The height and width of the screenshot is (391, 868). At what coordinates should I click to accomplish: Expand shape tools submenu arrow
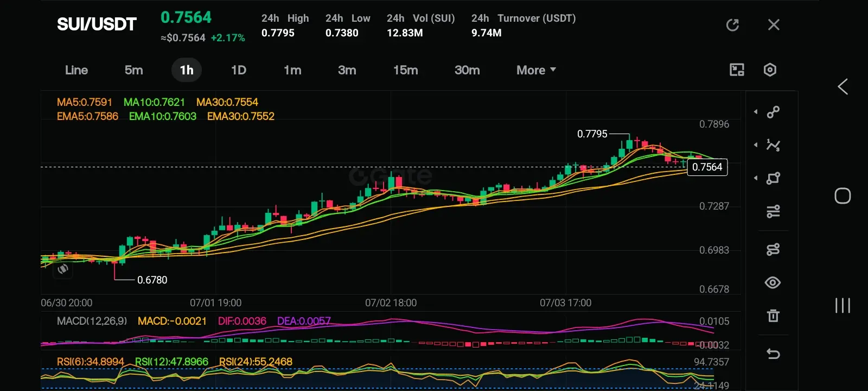click(756, 178)
